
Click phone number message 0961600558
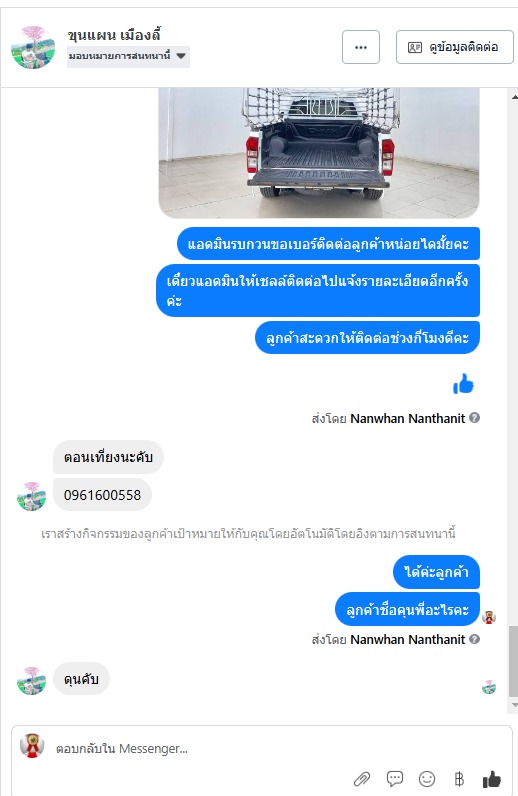coord(102,495)
